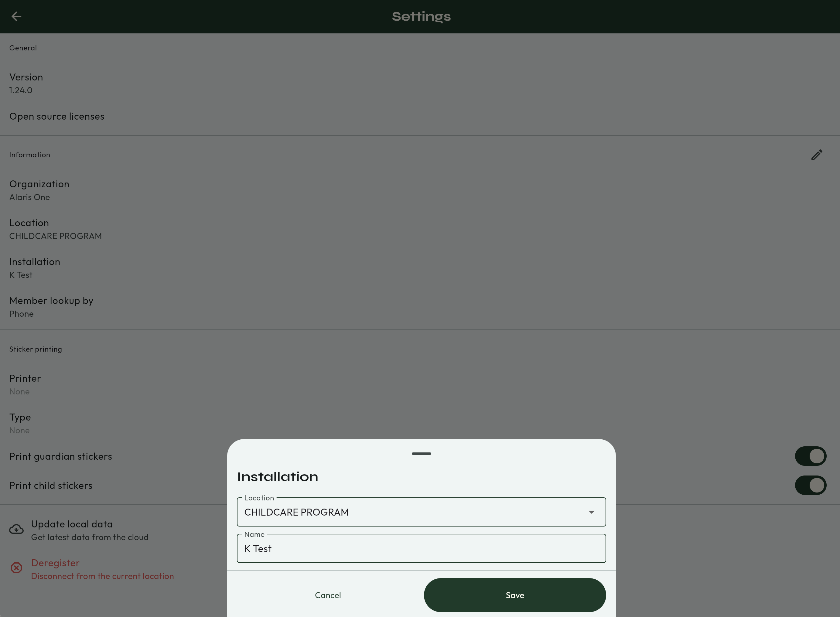Click the cloud download icon
840x617 pixels.
(16, 530)
